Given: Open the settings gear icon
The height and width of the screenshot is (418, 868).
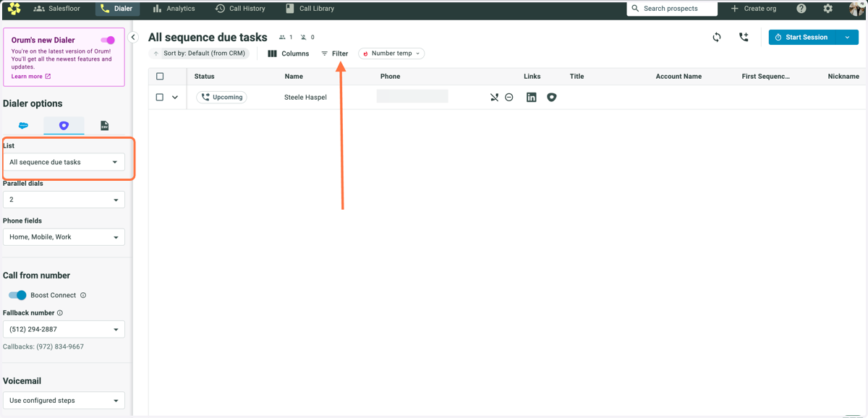Looking at the screenshot, I should click(x=828, y=9).
